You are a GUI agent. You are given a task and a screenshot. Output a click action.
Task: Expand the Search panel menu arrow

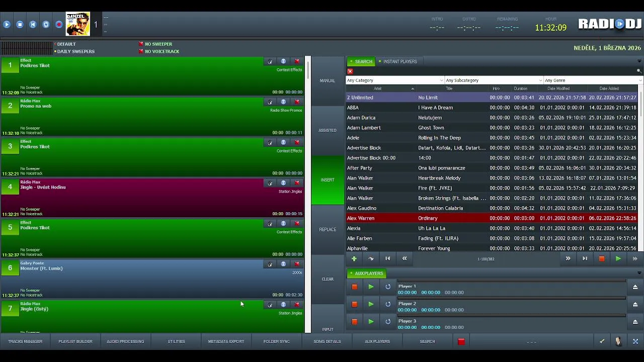(639, 61)
